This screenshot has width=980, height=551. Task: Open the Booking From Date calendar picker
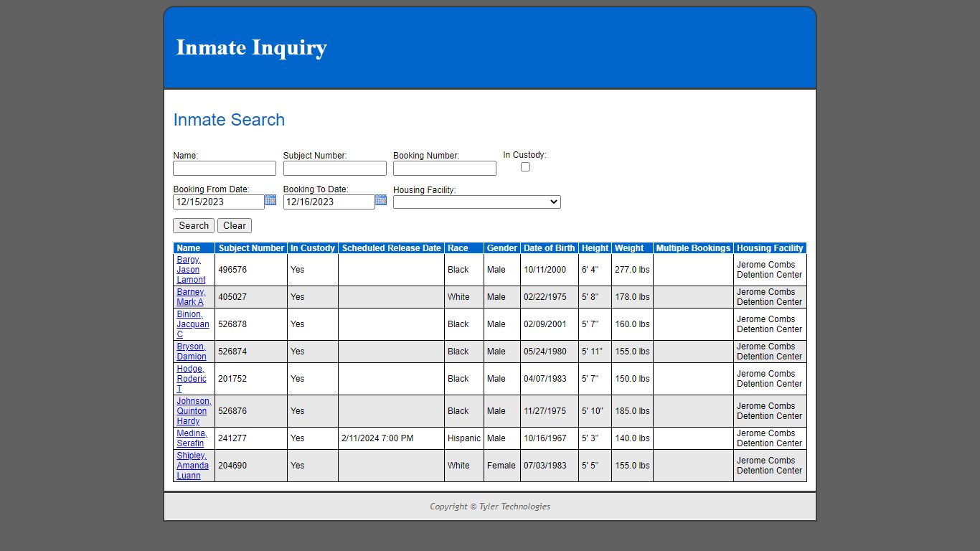270,200
